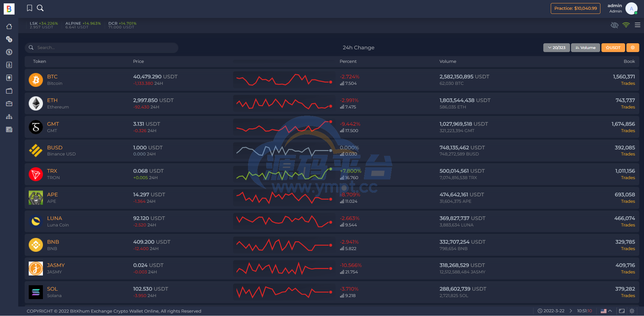Toggle fullscreen mode in the footer

[x=622, y=311]
